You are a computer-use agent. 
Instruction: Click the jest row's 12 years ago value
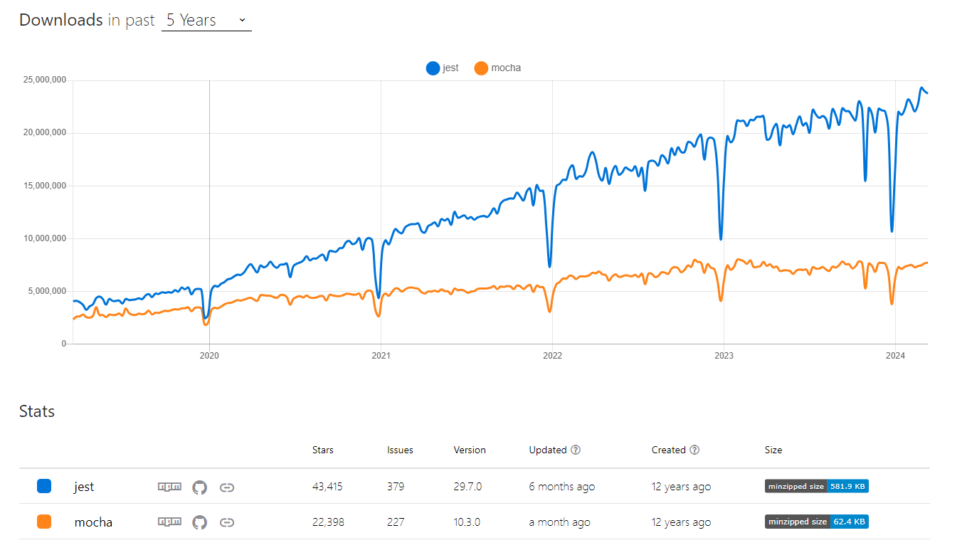pyautogui.click(x=681, y=487)
